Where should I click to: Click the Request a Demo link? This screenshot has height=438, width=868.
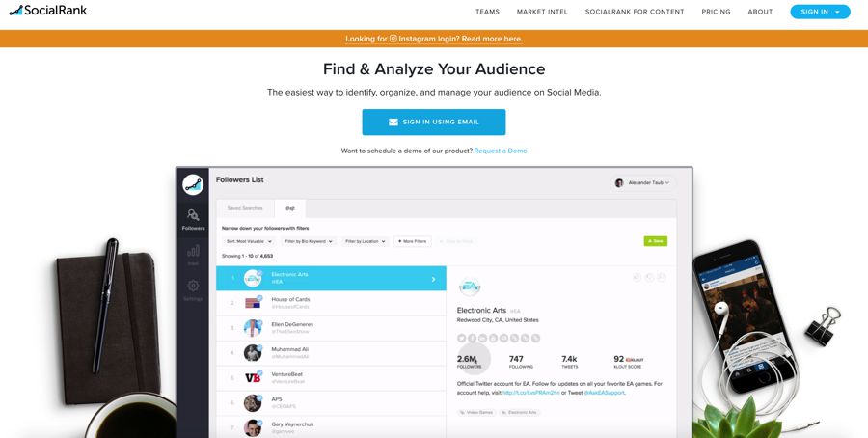[x=501, y=151]
